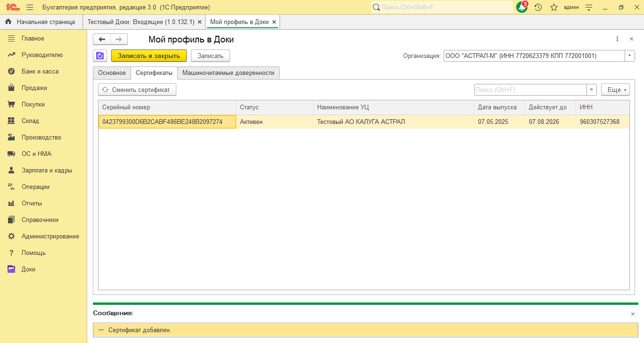Close the Сообщения panel

(633, 314)
